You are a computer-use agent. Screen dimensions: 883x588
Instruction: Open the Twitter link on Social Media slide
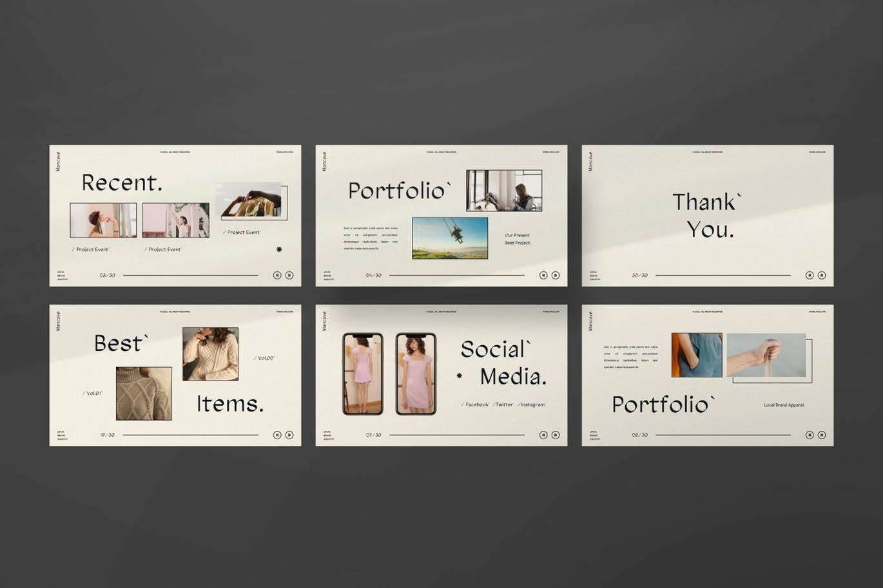click(503, 404)
